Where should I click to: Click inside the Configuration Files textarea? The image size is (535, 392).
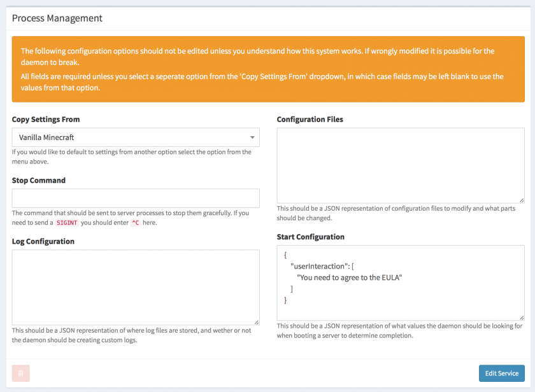pos(400,164)
